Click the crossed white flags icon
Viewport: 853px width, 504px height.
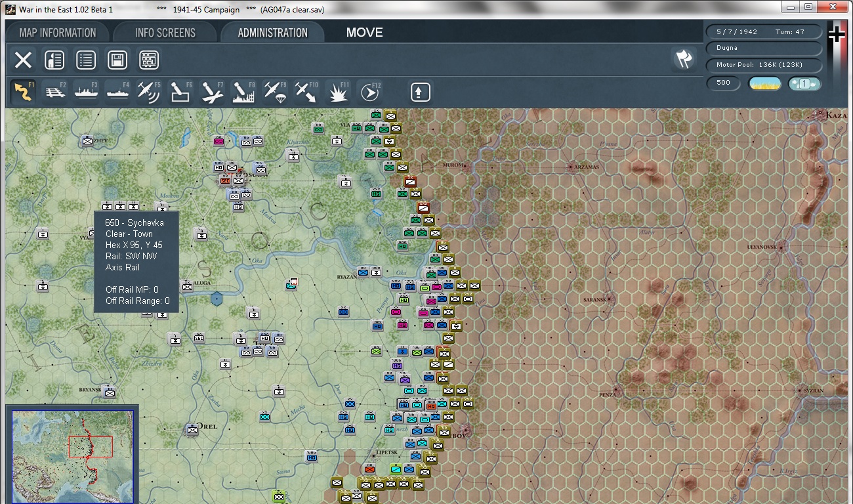point(684,59)
